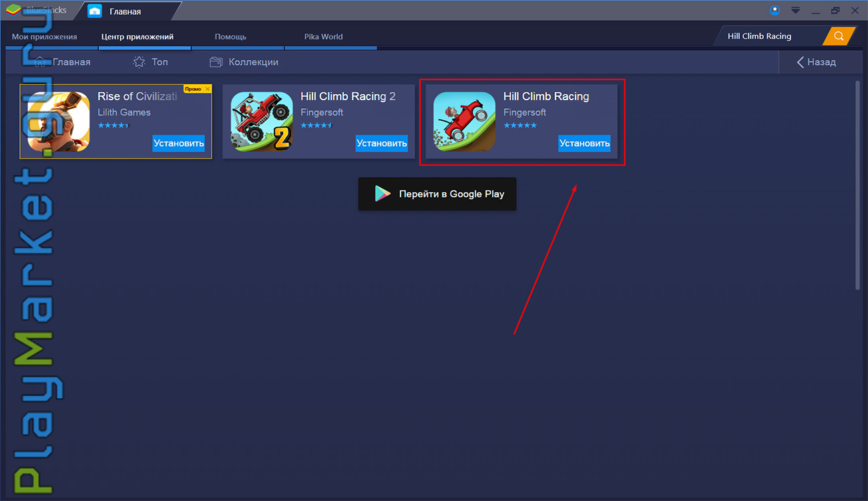Click the Hill Climb Racing 2 title
This screenshot has width=868, height=501.
pos(348,96)
